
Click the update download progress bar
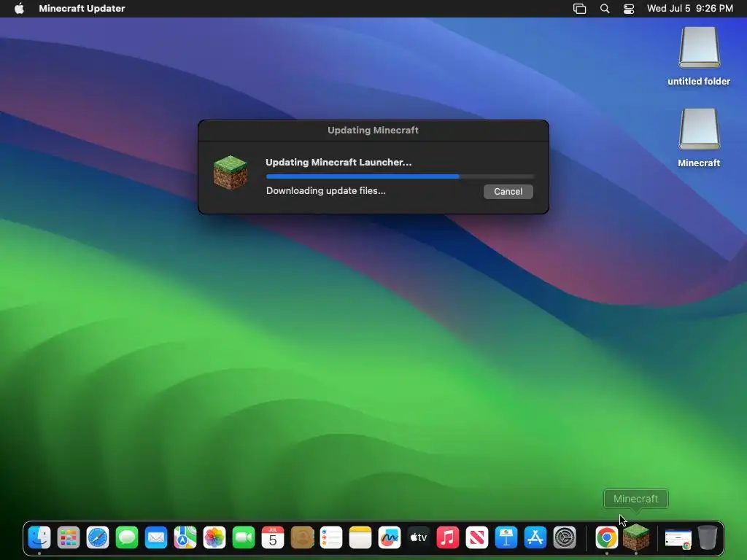pos(400,176)
